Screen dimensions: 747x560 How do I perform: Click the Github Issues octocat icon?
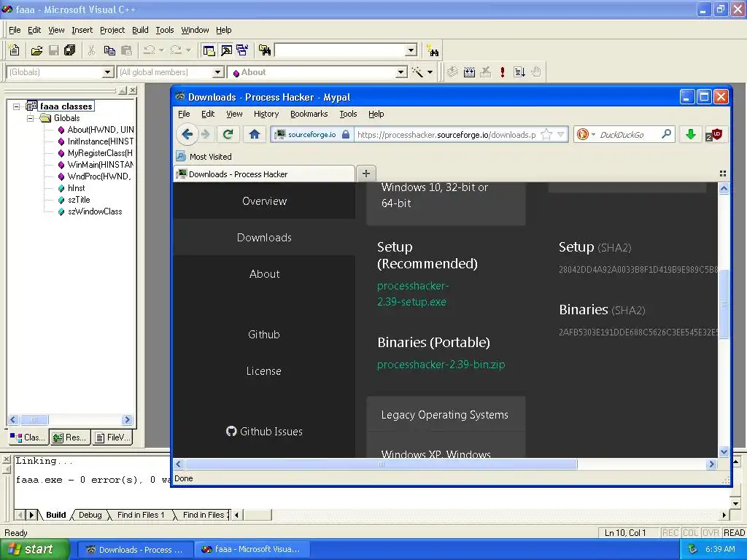(231, 432)
